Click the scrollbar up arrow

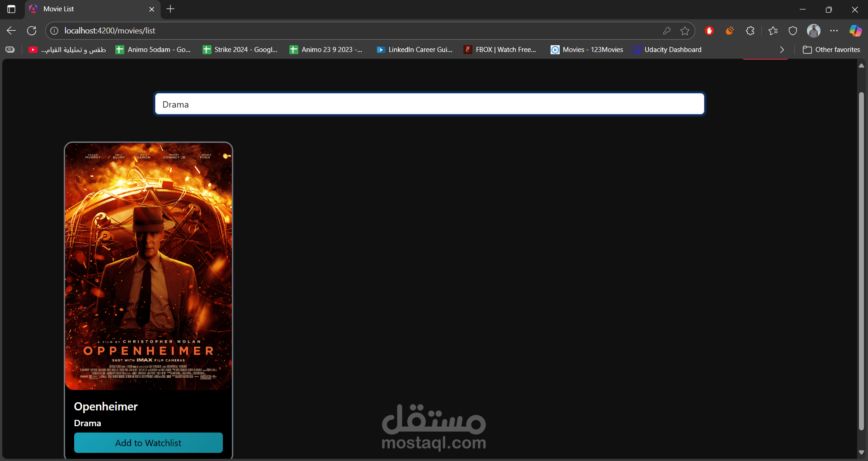click(x=861, y=66)
